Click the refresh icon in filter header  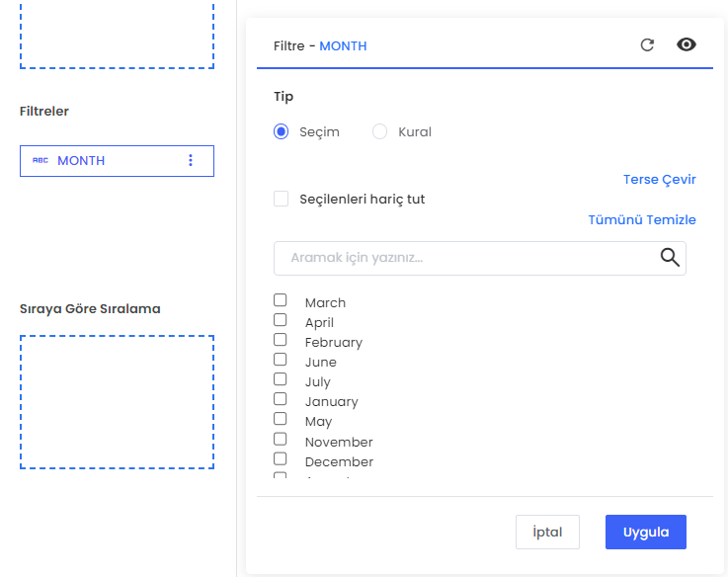647,44
